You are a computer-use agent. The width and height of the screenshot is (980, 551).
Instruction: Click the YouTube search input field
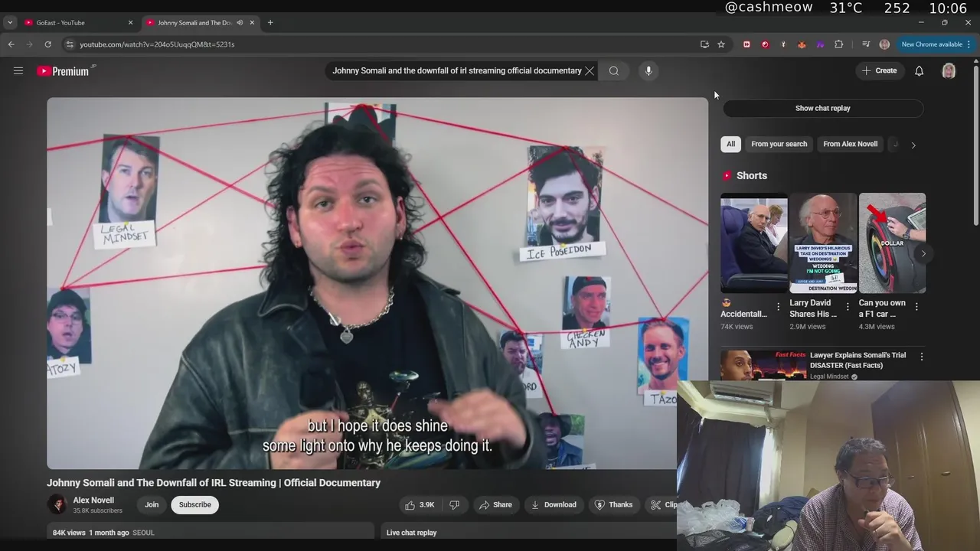(456, 71)
